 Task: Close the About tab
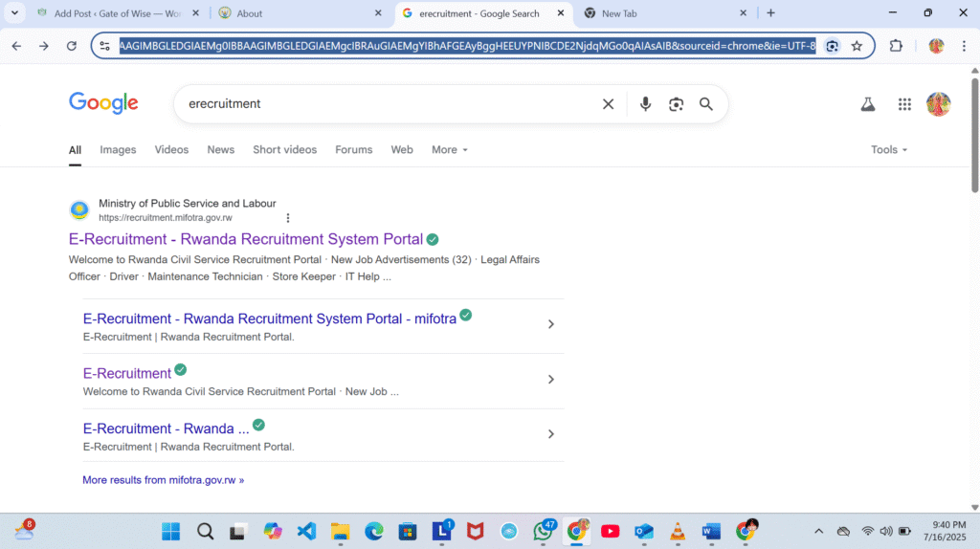point(378,13)
